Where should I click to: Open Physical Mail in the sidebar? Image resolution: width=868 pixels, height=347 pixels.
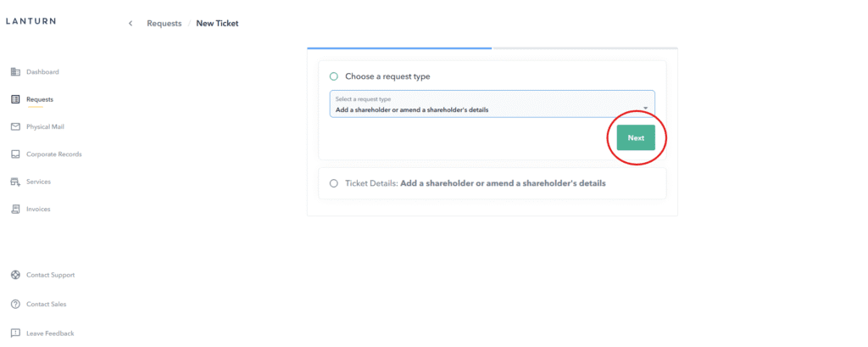tap(45, 126)
